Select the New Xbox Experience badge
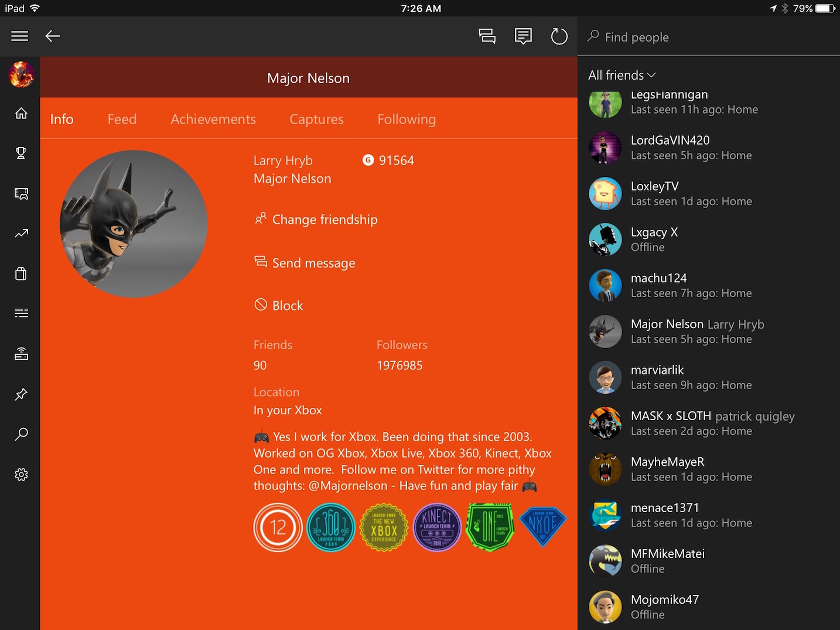Viewport: 840px width, 630px height. coord(384,527)
